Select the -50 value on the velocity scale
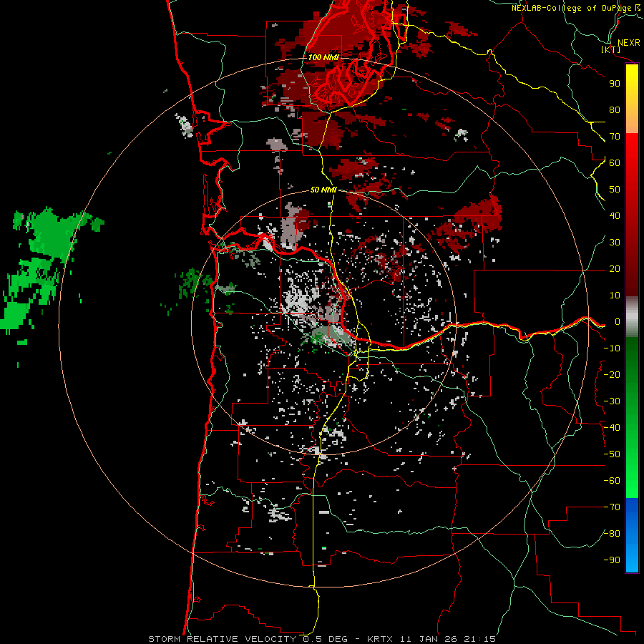 612,454
